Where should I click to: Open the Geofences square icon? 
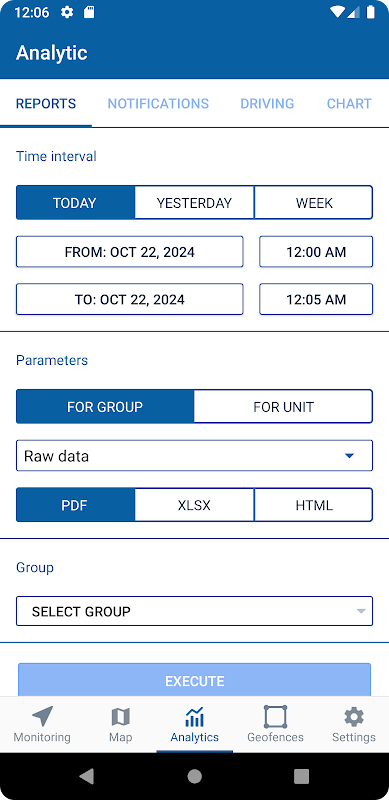275,717
